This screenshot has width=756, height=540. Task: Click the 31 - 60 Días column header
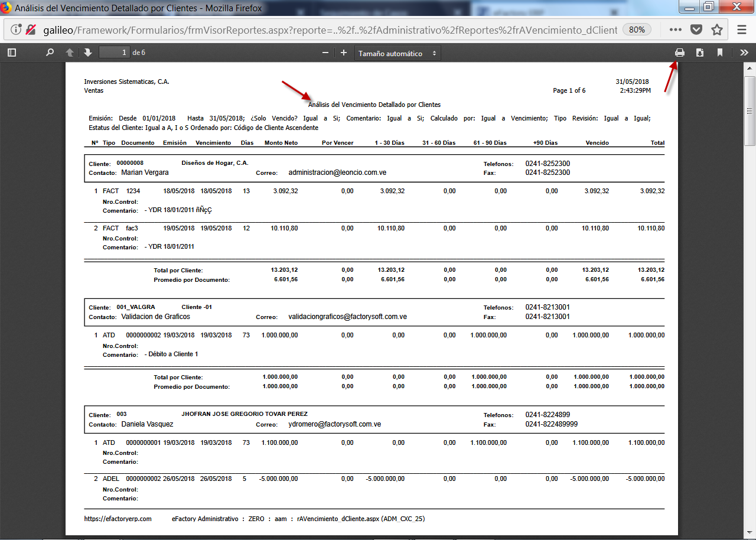click(x=439, y=143)
